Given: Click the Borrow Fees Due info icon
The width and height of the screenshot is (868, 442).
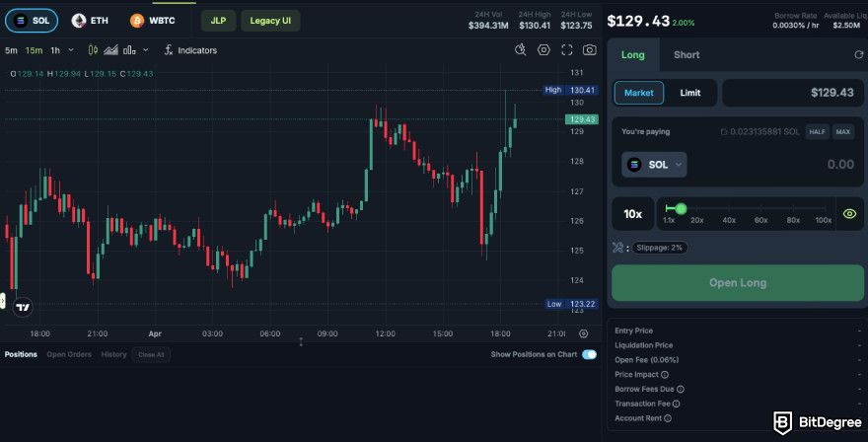Looking at the screenshot, I should [681, 389].
